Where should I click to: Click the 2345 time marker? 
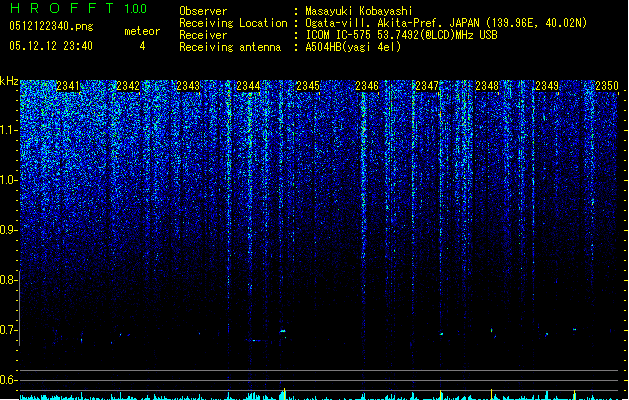pos(308,86)
